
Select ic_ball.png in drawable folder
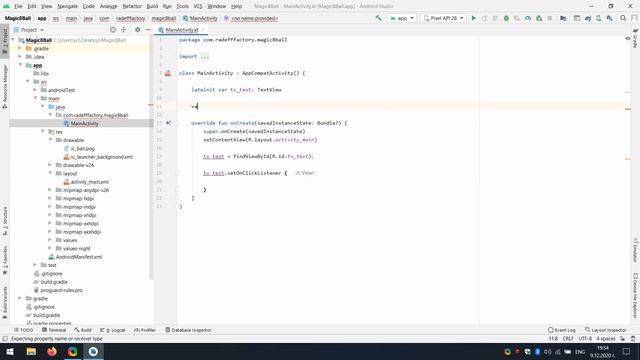click(83, 149)
